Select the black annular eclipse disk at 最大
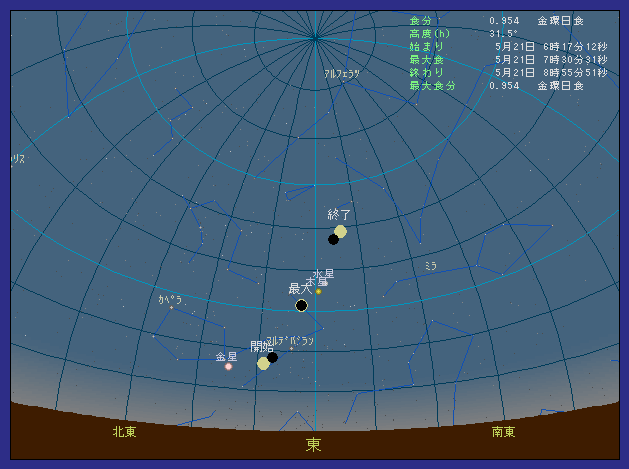Image resolution: width=629 pixels, height=469 pixels. (x=301, y=305)
